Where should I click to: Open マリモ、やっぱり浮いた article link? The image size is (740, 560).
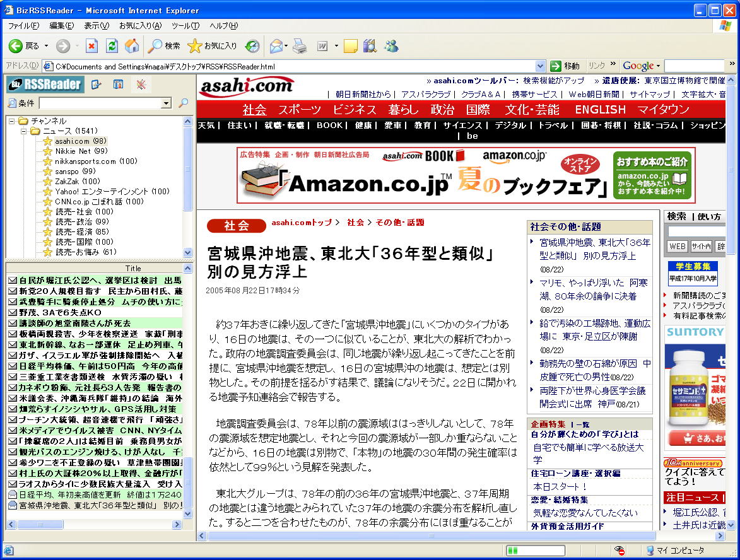coord(594,289)
